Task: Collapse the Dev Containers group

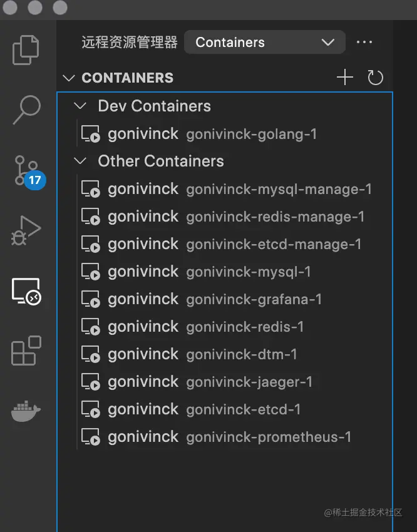Action: click(80, 106)
